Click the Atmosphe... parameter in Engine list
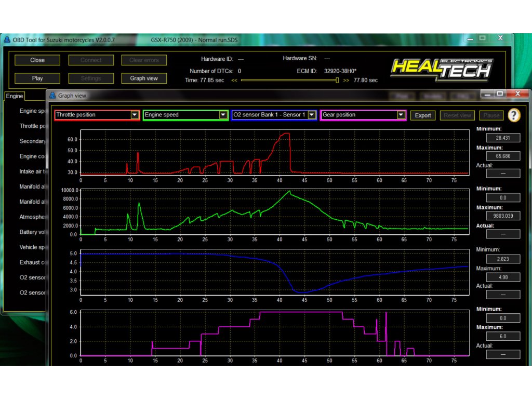The image size is (532, 399). 32,217
